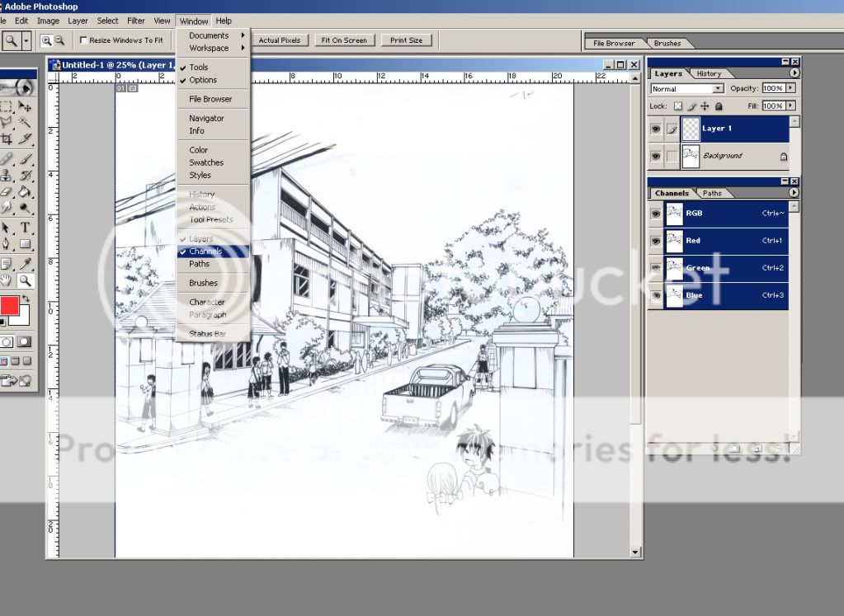Screen dimensions: 844x616
Task: Open the Brushes tab in palette well
Action: tap(667, 43)
